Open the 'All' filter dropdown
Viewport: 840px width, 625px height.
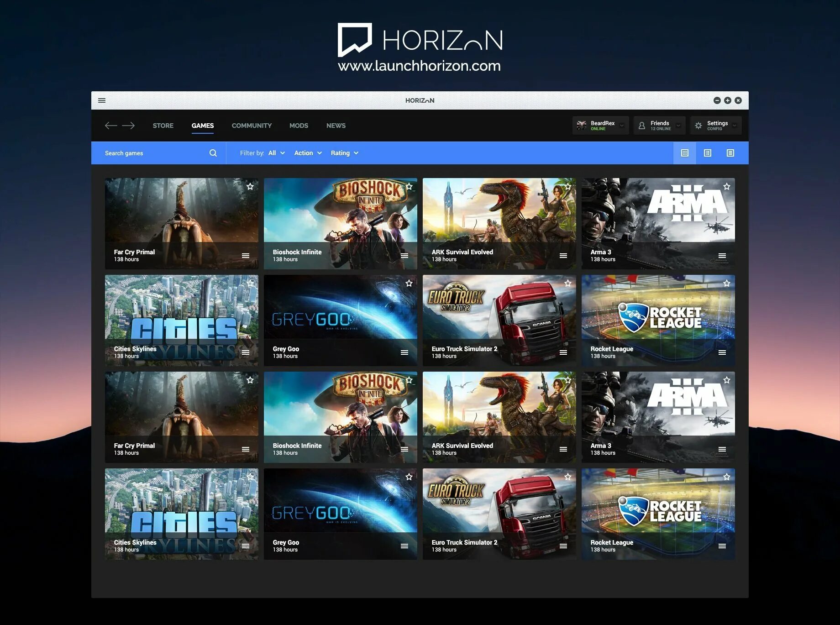[x=277, y=153]
